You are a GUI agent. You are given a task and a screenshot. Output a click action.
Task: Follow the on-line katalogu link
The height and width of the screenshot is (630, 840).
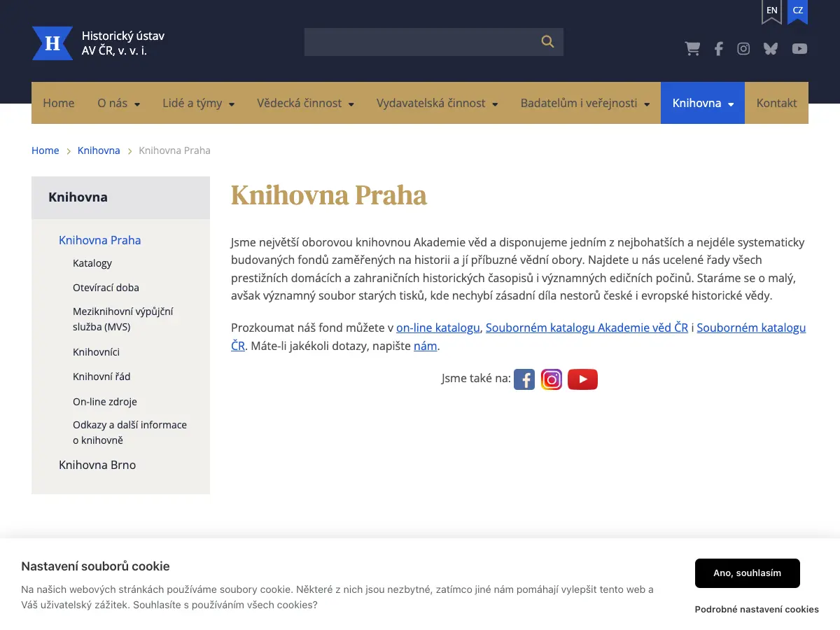(x=438, y=328)
